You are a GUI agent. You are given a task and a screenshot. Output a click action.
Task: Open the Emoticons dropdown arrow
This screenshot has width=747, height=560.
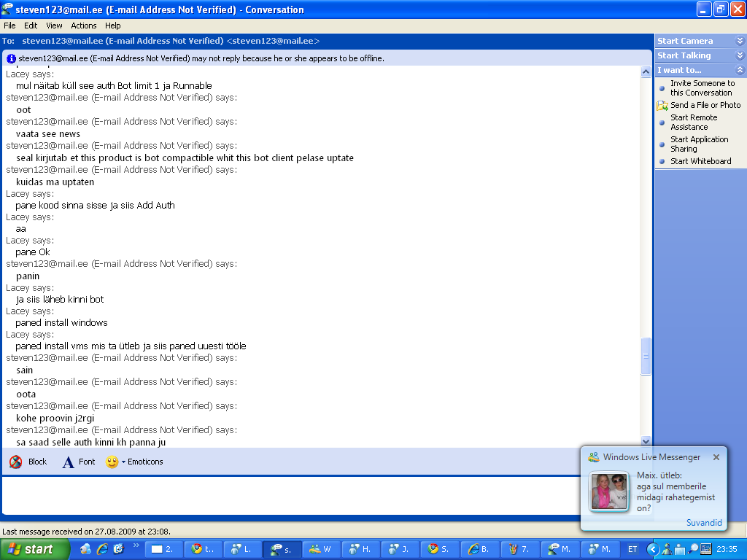pos(123,462)
